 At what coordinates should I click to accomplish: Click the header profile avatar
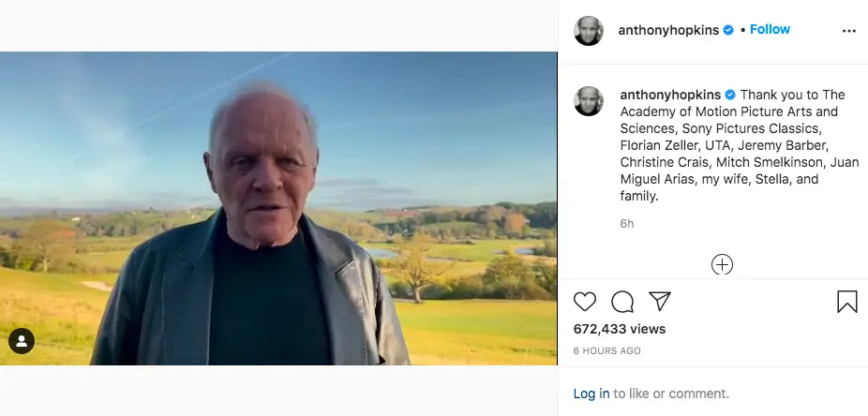(589, 30)
